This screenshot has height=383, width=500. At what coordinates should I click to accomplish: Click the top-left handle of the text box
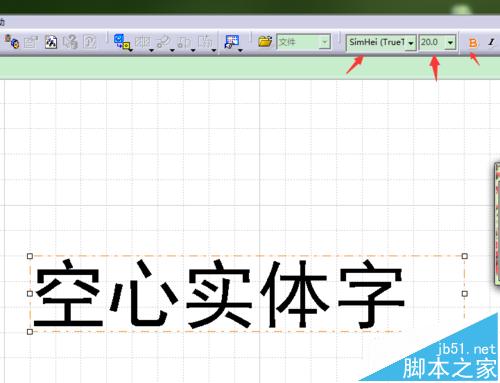click(30, 256)
